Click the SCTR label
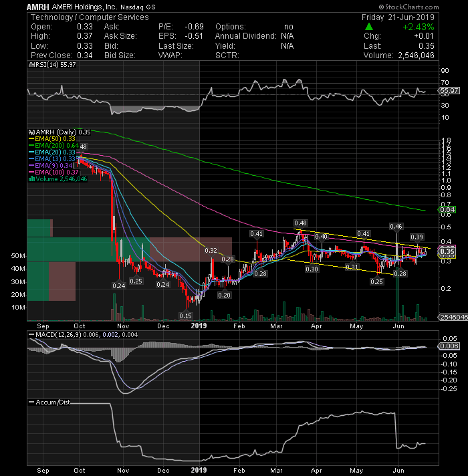Screen dimensions: 468x476 [227, 55]
